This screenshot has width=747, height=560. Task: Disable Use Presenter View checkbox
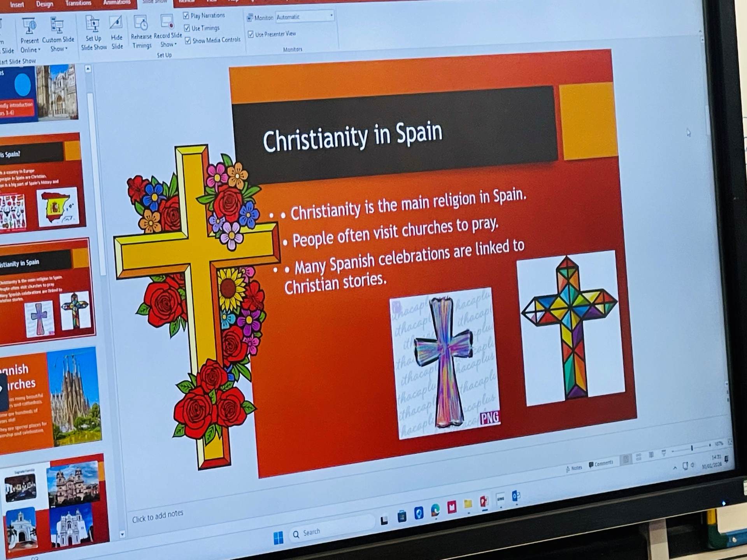click(251, 35)
